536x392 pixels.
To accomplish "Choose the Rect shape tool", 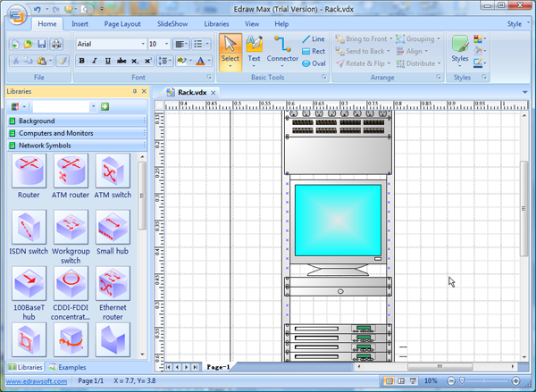I will [x=312, y=51].
